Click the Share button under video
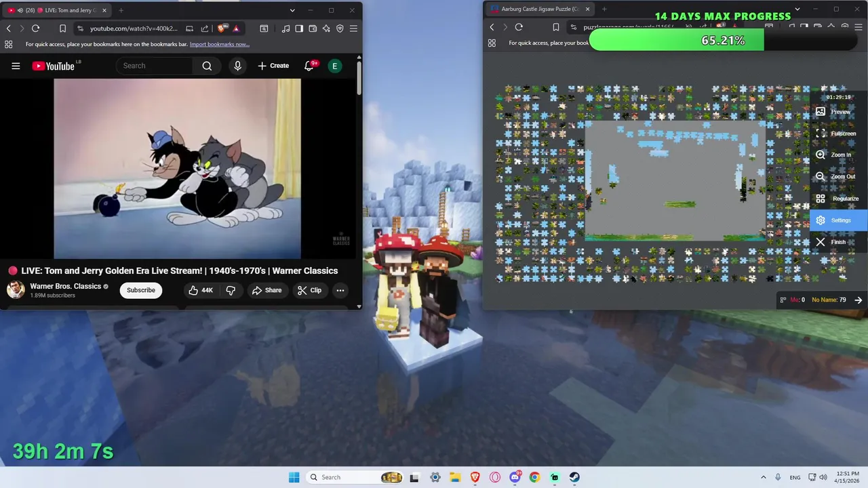The height and width of the screenshot is (488, 868). (x=267, y=290)
